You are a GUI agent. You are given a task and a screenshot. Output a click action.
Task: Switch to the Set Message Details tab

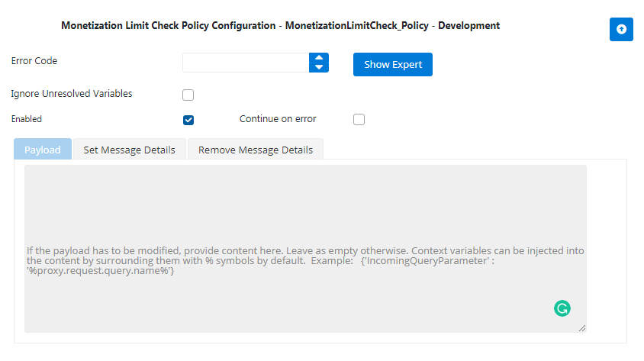[130, 150]
